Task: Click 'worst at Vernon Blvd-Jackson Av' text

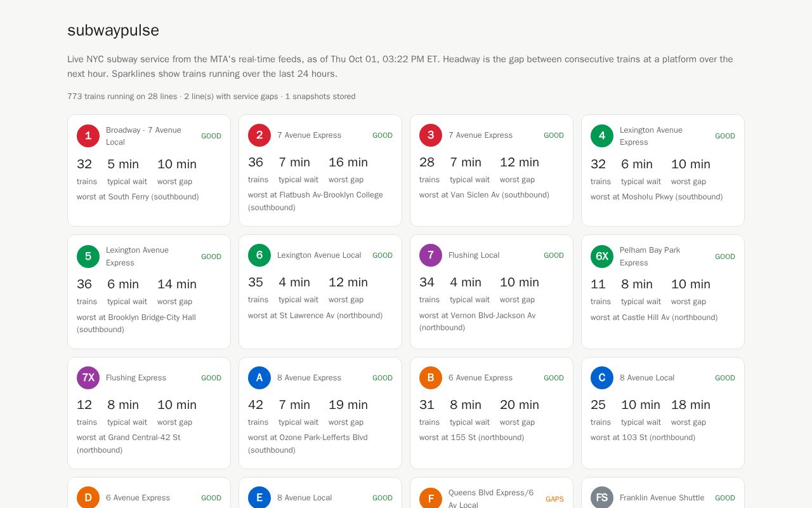Action: click(477, 316)
